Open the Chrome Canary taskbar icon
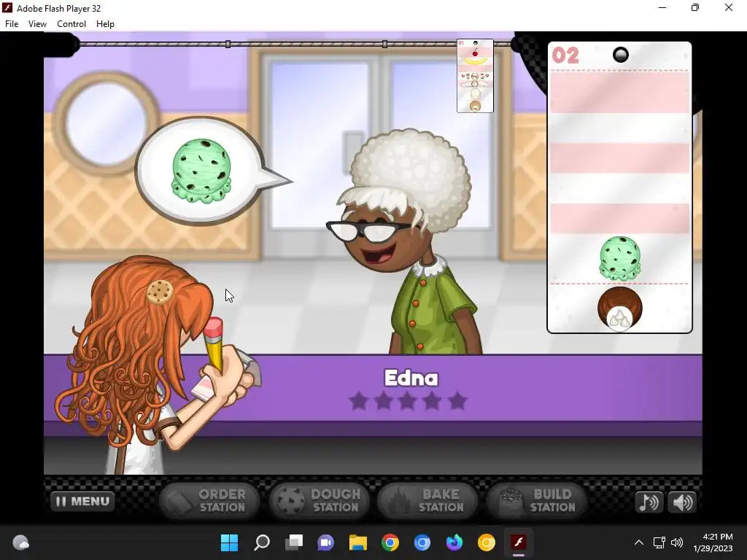This screenshot has width=747, height=560. [487, 542]
